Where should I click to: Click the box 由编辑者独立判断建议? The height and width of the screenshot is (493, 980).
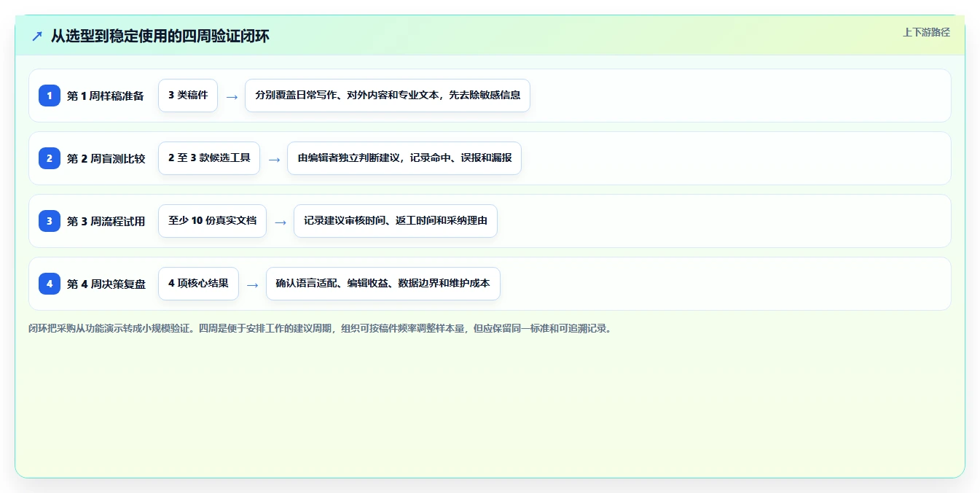pos(404,158)
